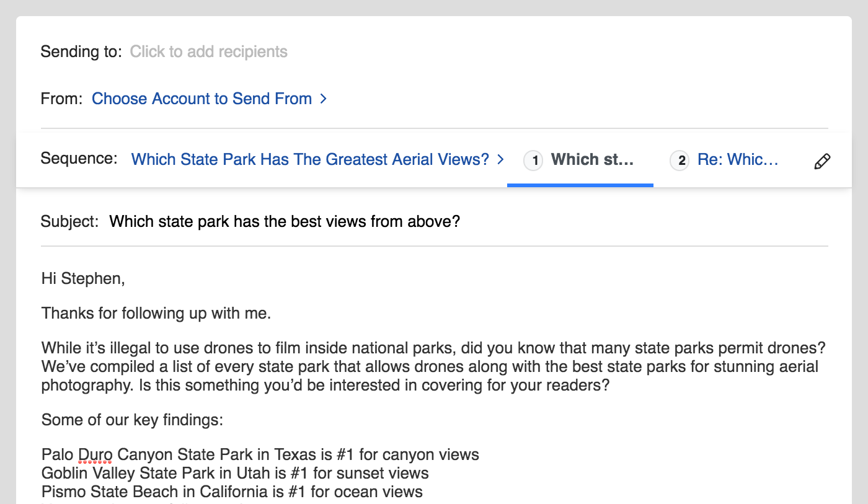Screen dimensions: 868x504
Task: Expand the Choose Account chevron arrow
Action: pyautogui.click(x=323, y=99)
